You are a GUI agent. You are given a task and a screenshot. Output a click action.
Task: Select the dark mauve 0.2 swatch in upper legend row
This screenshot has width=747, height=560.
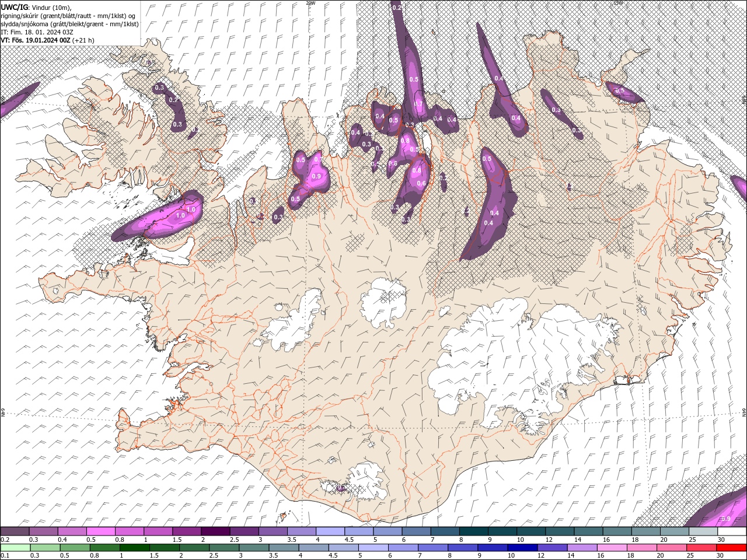click(x=15, y=531)
